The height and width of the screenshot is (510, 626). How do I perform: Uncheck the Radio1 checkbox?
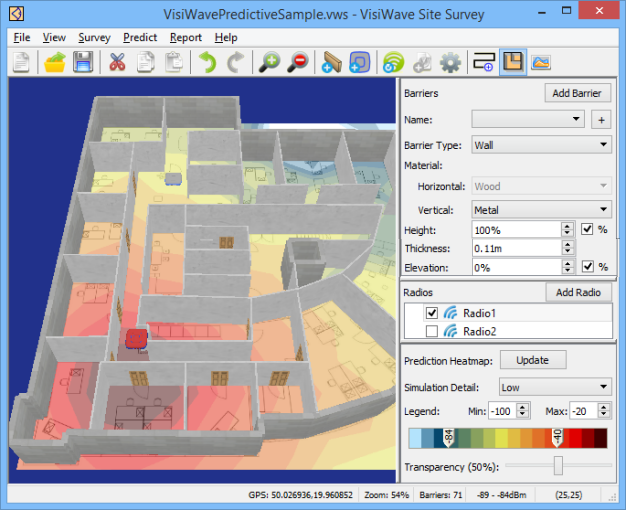tap(432, 313)
